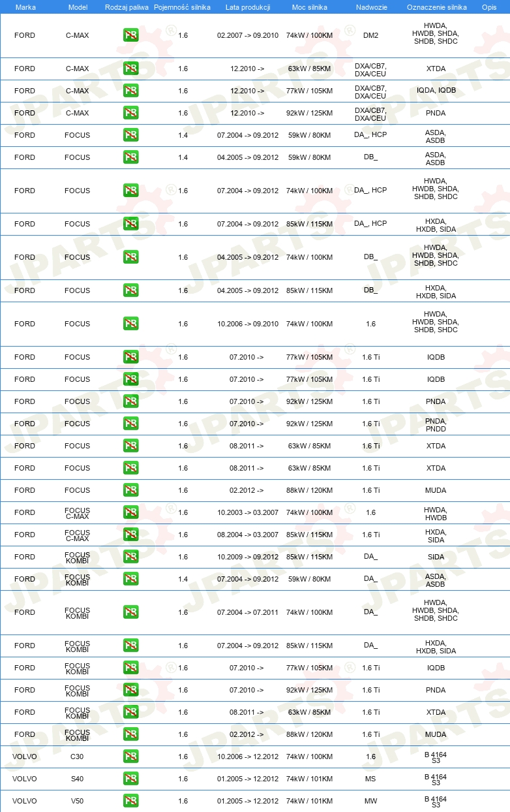Image resolution: width=510 pixels, height=812 pixels.
Task: Click fuel icon in VOLVO V50 row
Action: (130, 801)
